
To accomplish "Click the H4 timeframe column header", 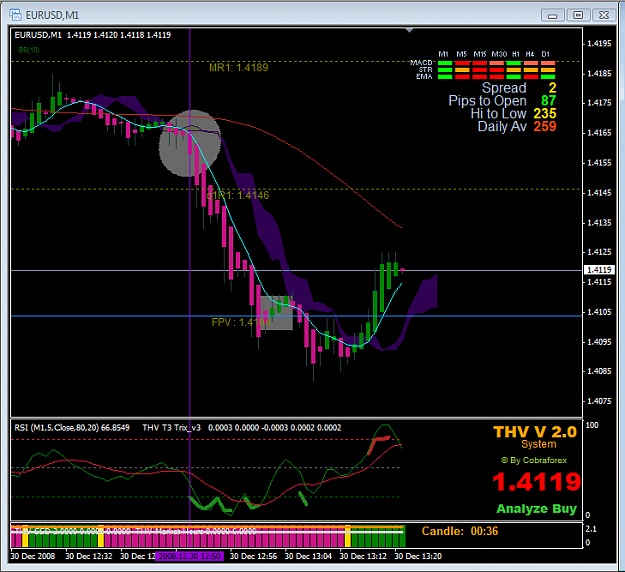I will pos(530,54).
